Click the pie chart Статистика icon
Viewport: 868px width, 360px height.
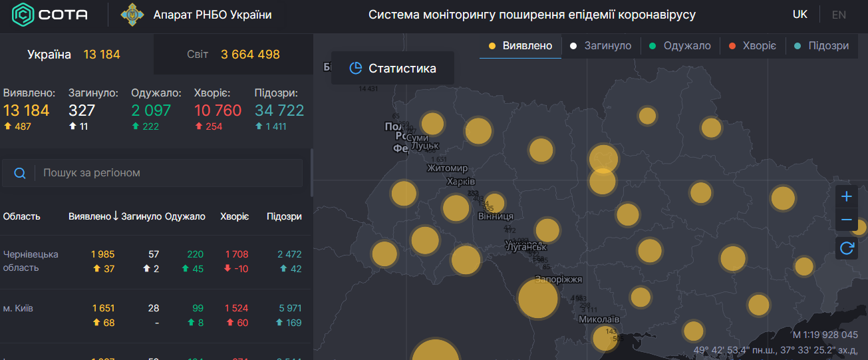(x=356, y=68)
